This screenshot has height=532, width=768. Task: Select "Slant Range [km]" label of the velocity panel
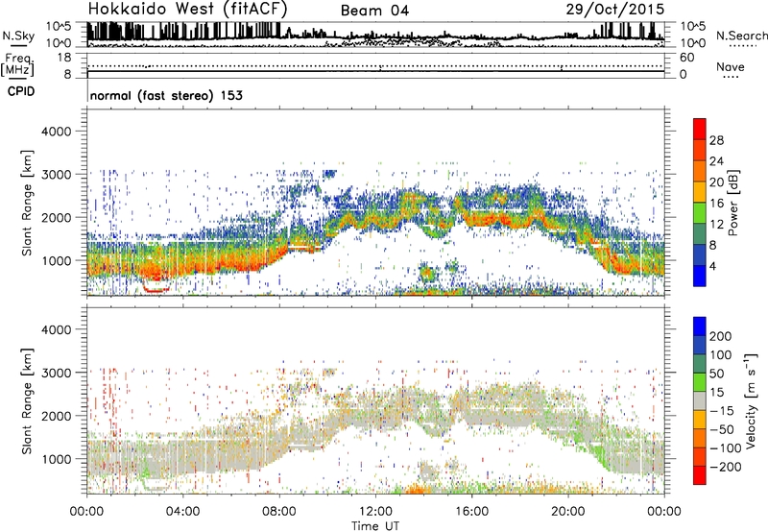[27, 401]
